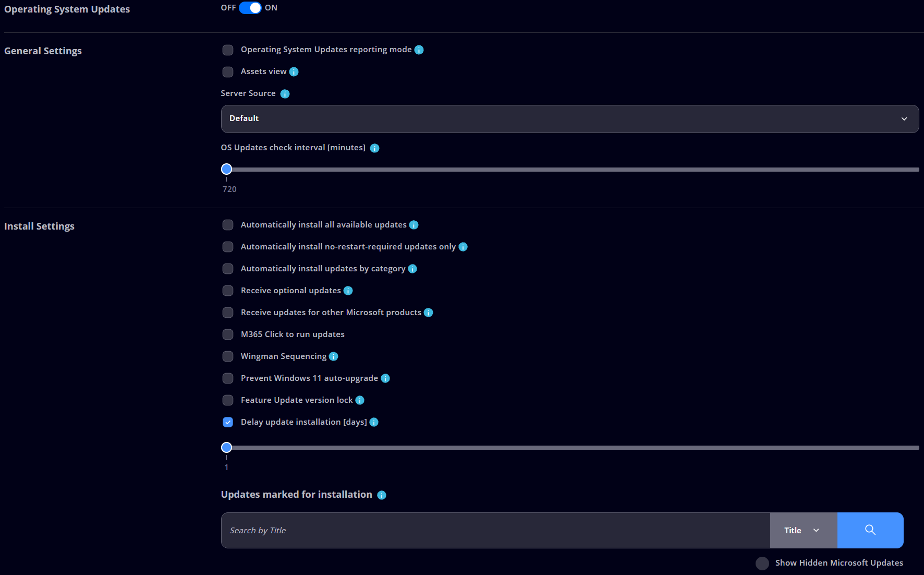Click the General Settings section heading

[x=43, y=51]
